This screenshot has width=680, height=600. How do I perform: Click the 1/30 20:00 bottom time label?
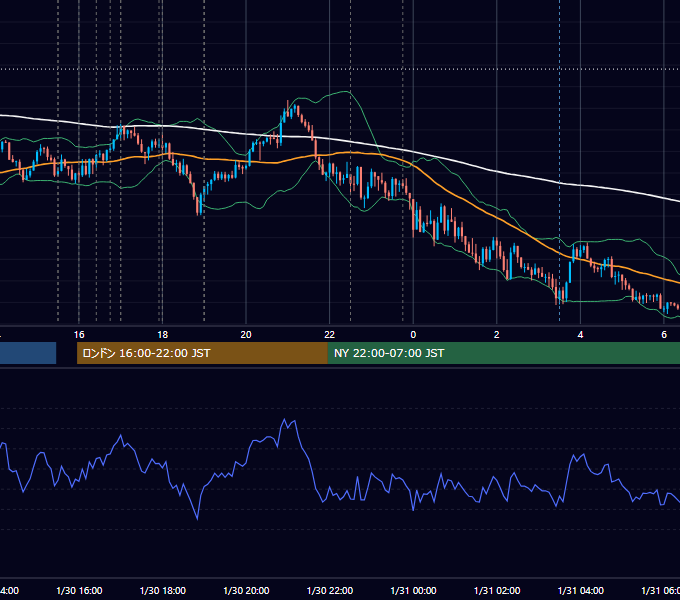[246, 590]
